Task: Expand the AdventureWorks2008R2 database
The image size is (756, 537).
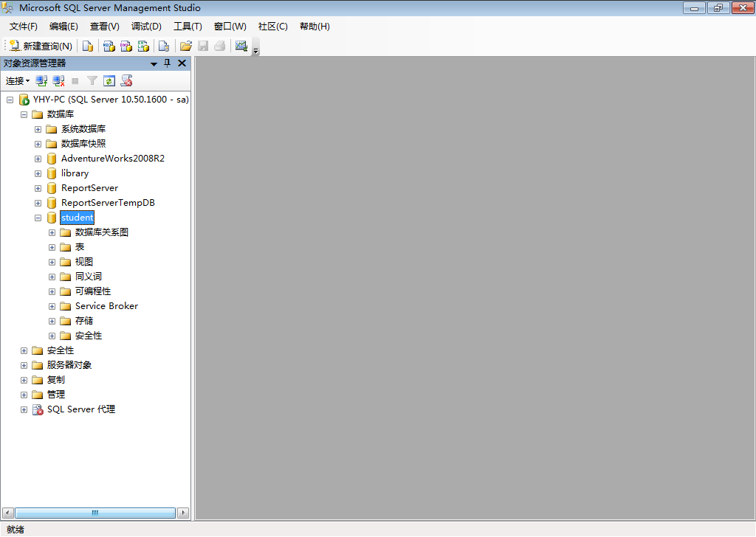Action: pos(38,159)
